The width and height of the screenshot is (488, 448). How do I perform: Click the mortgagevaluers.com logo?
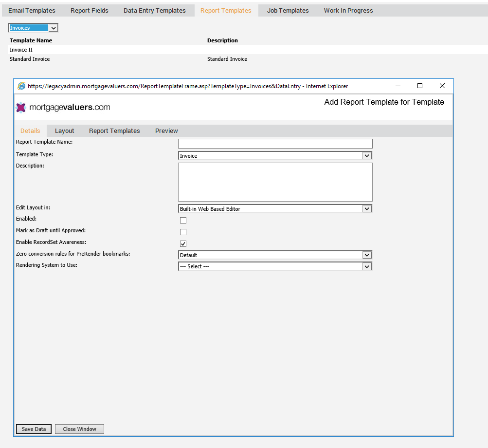click(63, 107)
